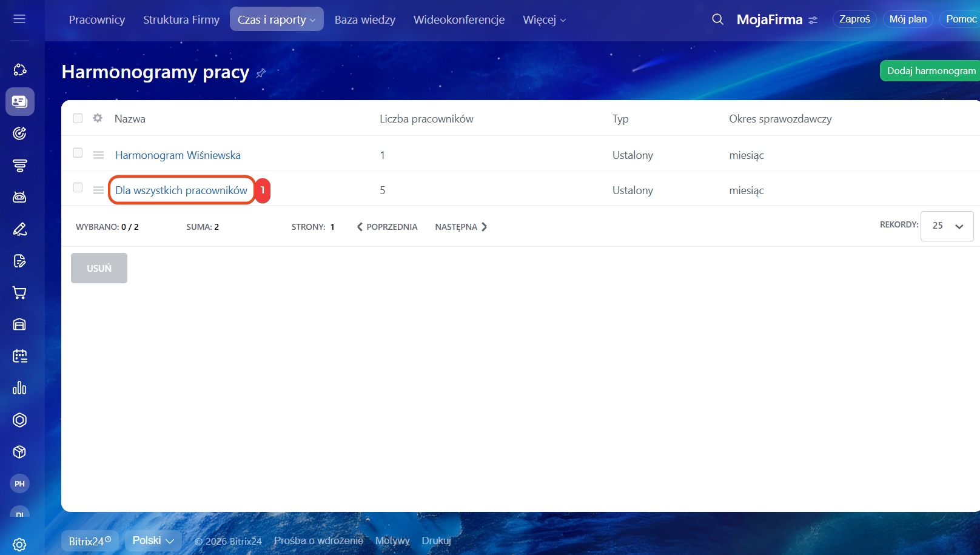Image resolution: width=980 pixels, height=555 pixels.
Task: Tick the select-all checkbox in header
Action: (x=78, y=118)
